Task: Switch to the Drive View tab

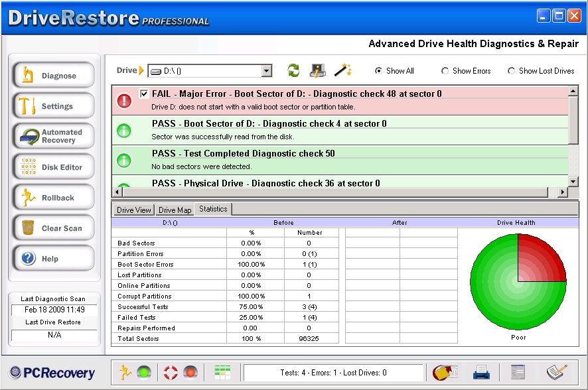Action: (x=134, y=210)
